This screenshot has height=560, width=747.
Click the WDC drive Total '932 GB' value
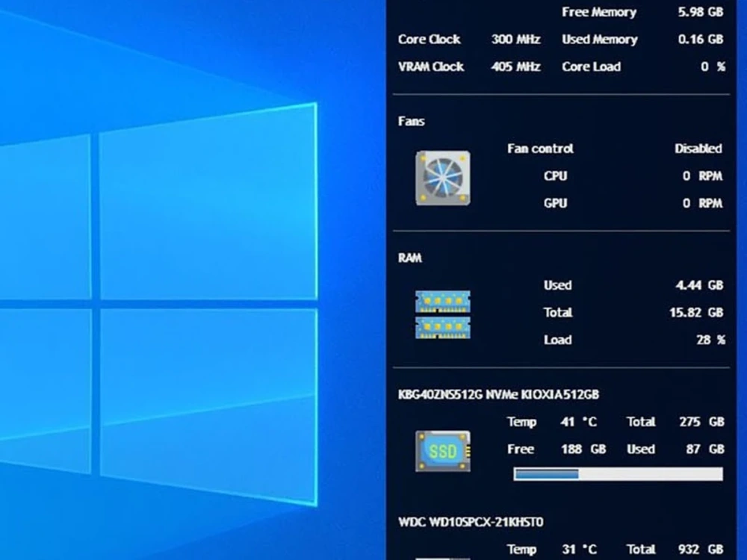coord(701,550)
